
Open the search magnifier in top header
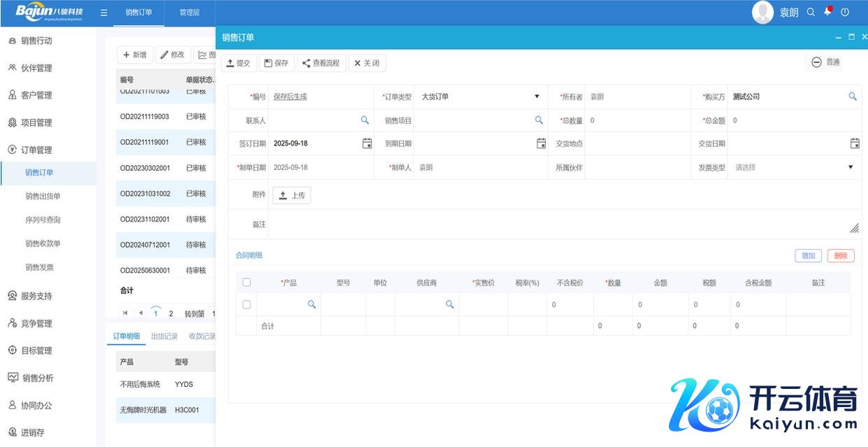[x=811, y=12]
